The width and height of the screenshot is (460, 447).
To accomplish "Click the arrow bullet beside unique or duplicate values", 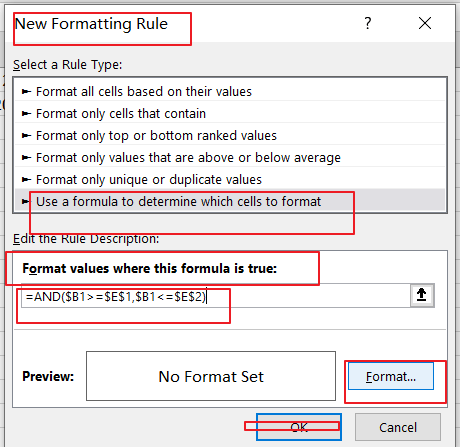I will [26, 179].
